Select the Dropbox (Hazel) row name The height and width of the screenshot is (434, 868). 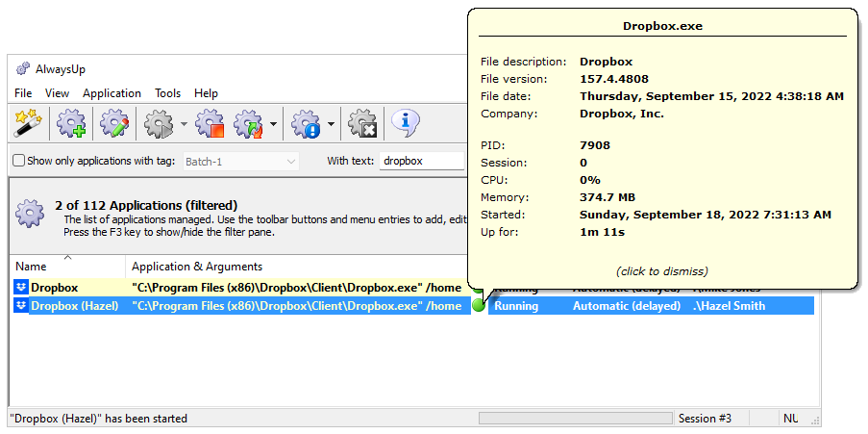(x=75, y=306)
